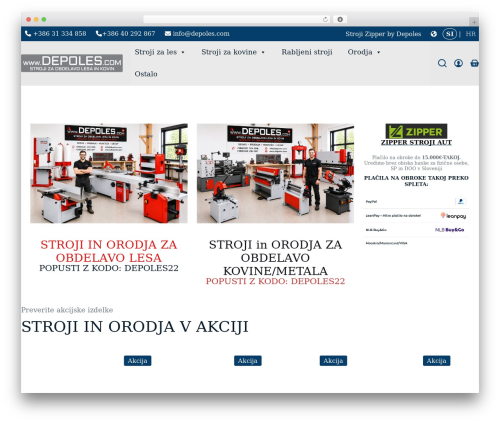The image size is (500, 423).
Task: Expand the Stroji za kovine dropdown arrow
Action: pos(263,52)
